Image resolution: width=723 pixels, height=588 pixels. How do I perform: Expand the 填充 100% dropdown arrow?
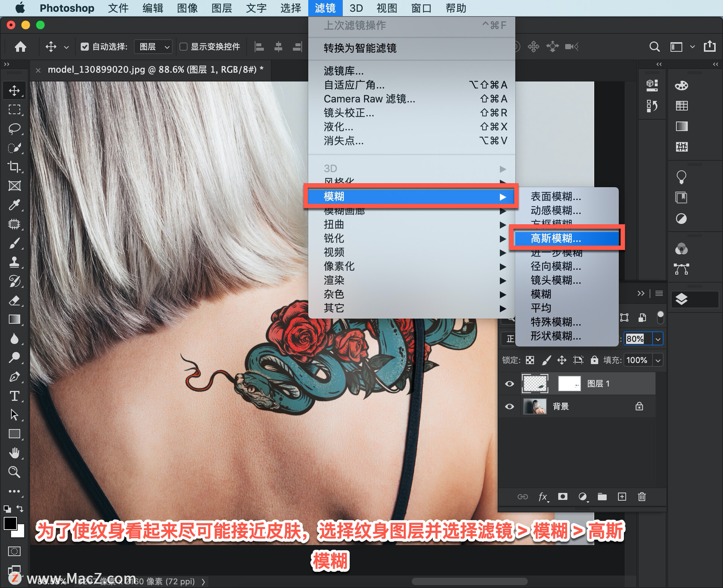658,360
